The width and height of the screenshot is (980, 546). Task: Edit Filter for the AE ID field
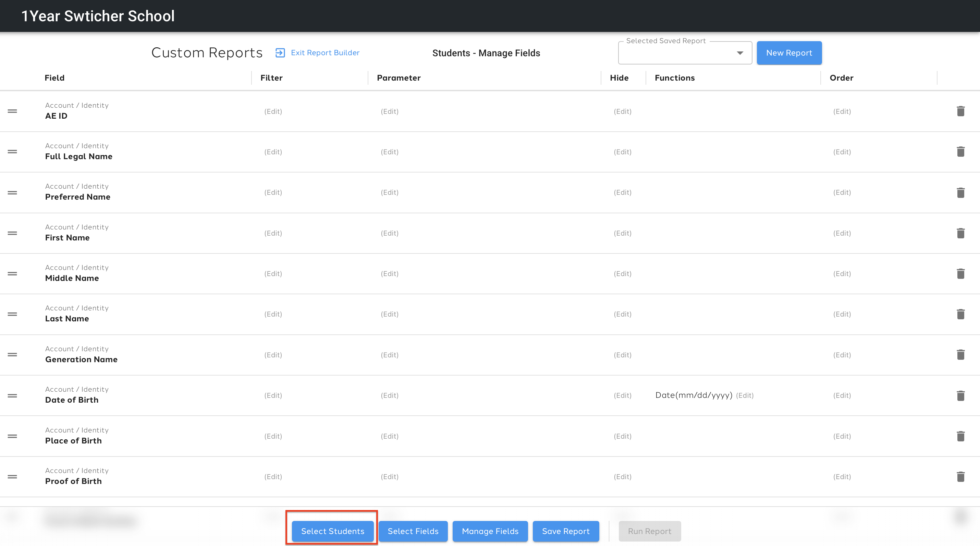273,111
